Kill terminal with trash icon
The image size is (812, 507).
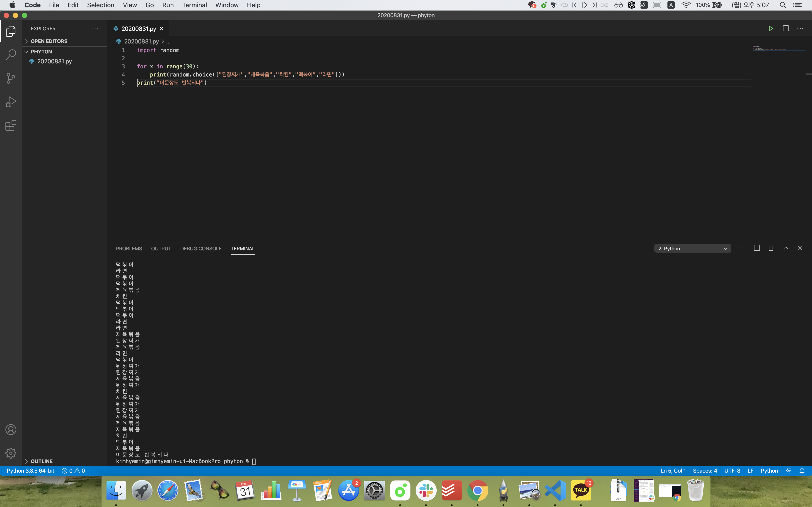click(771, 248)
